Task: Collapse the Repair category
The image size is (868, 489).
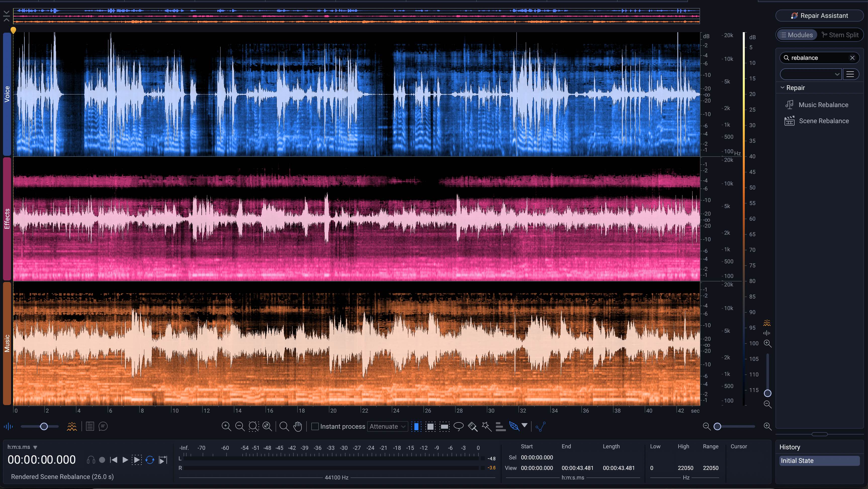Action: (x=783, y=87)
